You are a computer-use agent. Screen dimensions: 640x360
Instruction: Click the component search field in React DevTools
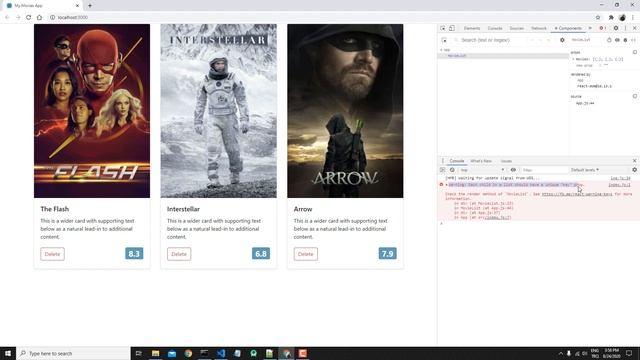492,40
